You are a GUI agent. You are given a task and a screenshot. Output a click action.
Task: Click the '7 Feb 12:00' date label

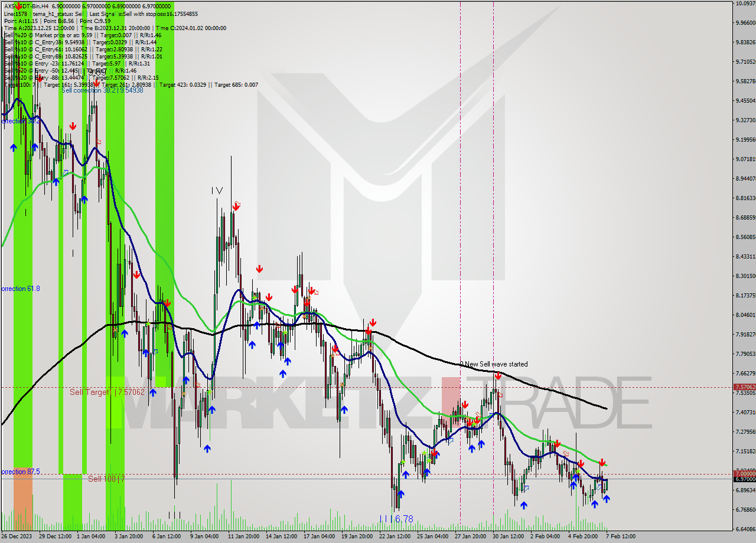tap(621, 537)
